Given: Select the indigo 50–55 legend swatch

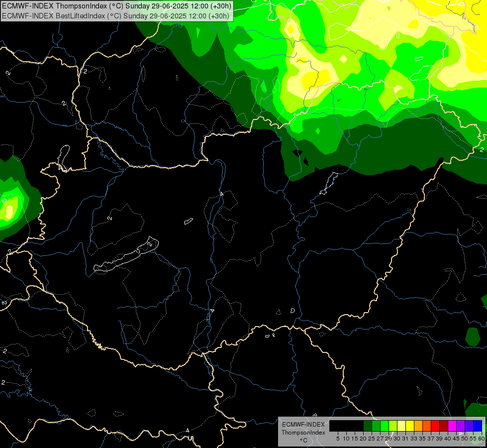Looking at the screenshot, I should 469,426.
